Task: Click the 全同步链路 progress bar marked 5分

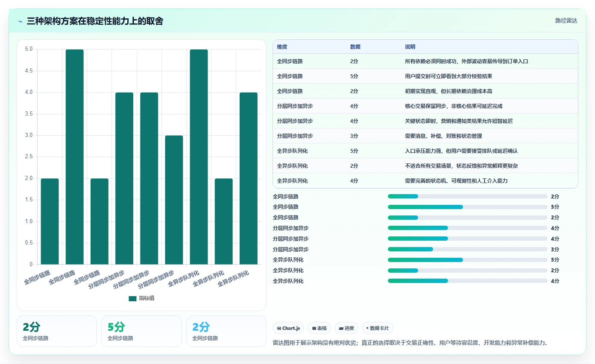Action: pyautogui.click(x=467, y=207)
